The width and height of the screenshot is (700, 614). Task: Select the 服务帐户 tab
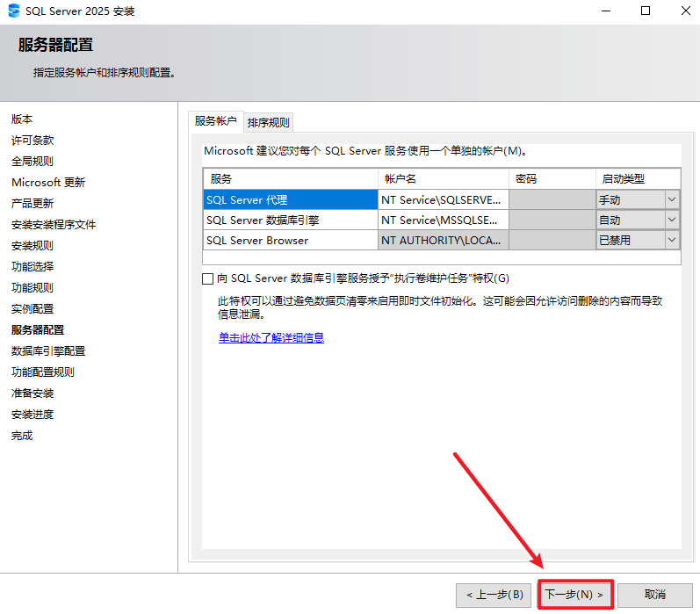[x=215, y=121]
